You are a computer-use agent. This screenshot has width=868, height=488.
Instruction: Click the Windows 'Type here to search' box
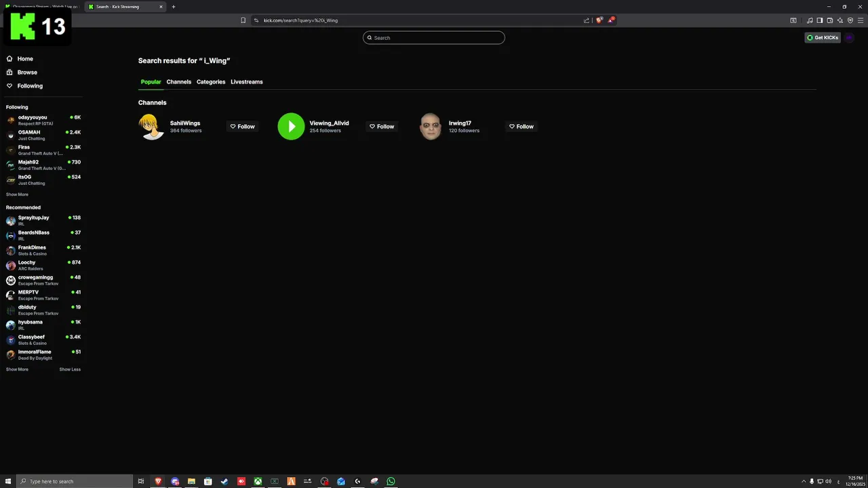click(75, 481)
